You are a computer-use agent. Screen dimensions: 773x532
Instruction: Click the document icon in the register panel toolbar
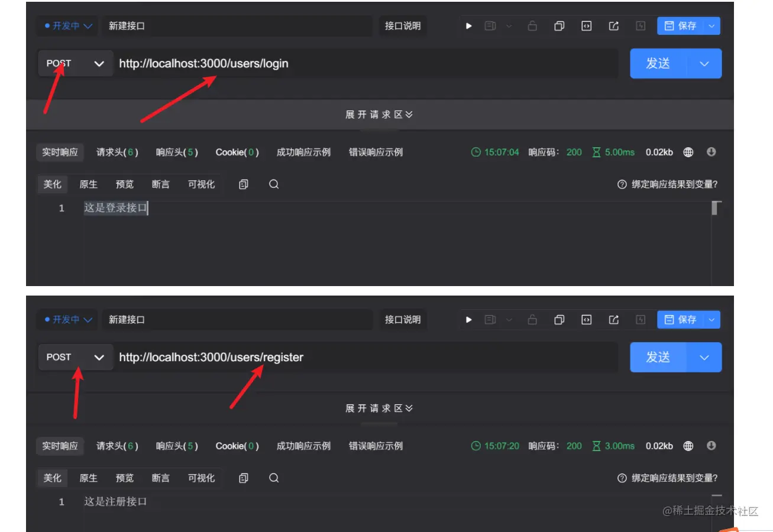point(490,320)
